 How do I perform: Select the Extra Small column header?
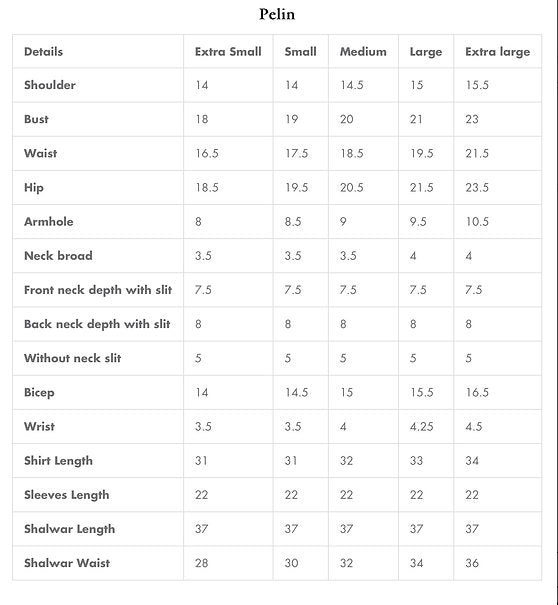(x=228, y=52)
